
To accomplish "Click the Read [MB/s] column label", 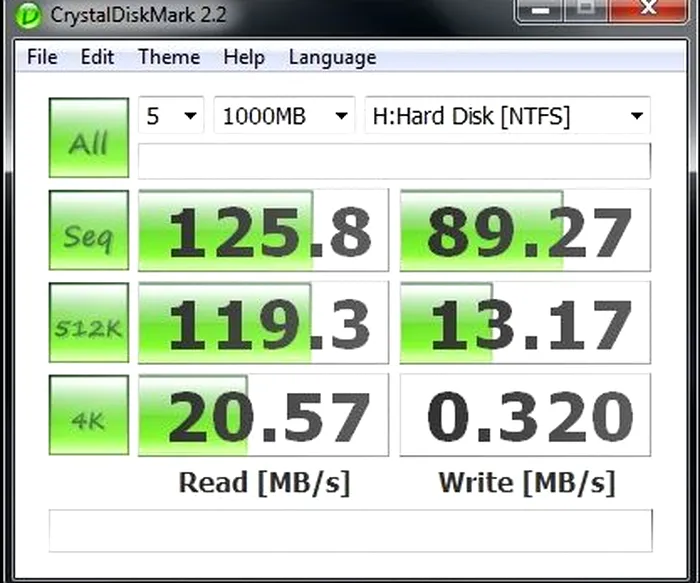I will click(264, 483).
